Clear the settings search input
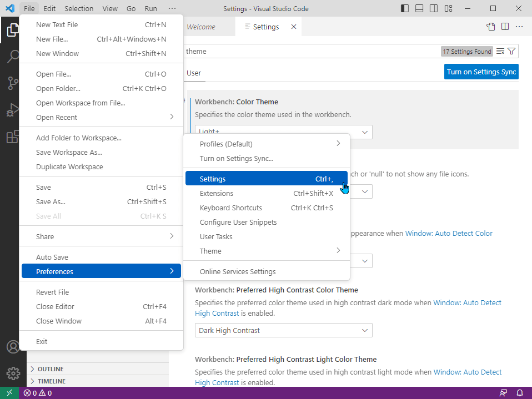This screenshot has height=399, width=532. [x=500, y=52]
